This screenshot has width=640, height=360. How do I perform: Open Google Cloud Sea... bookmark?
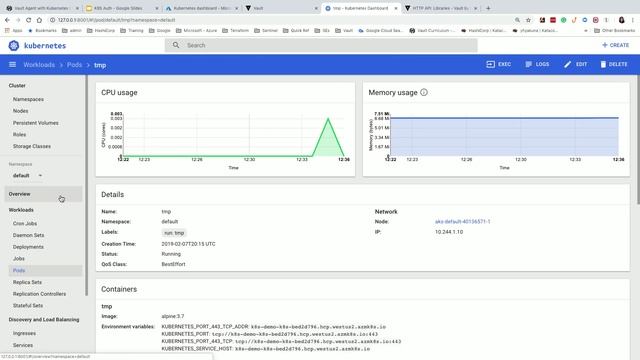point(381,30)
